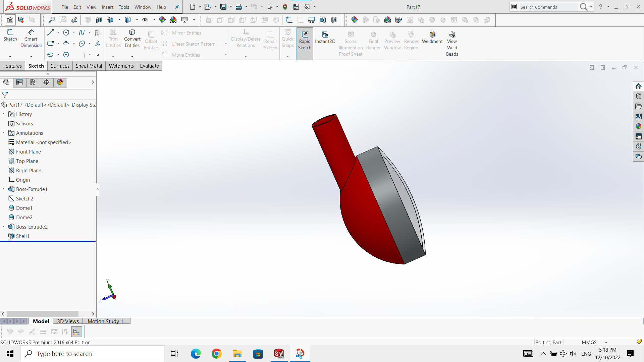Screen dimensions: 644x362
Task: Switch to the Weldments tab
Action: tap(121, 66)
